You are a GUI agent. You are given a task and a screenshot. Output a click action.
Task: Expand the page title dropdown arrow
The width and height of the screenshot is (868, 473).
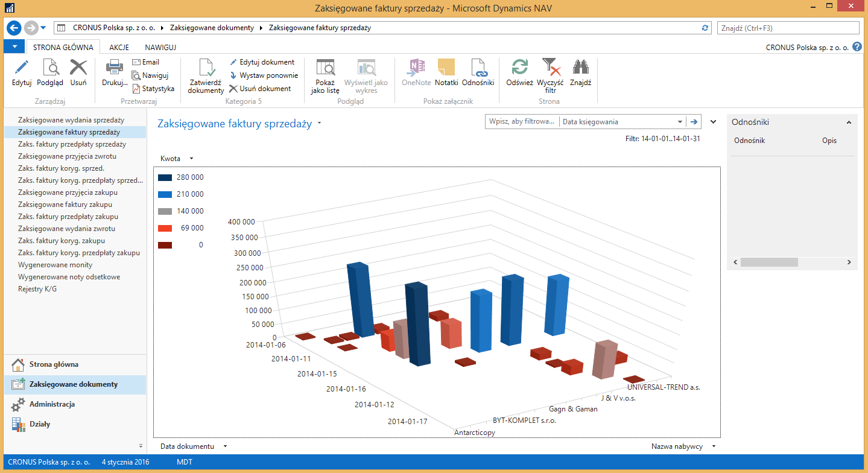click(319, 124)
